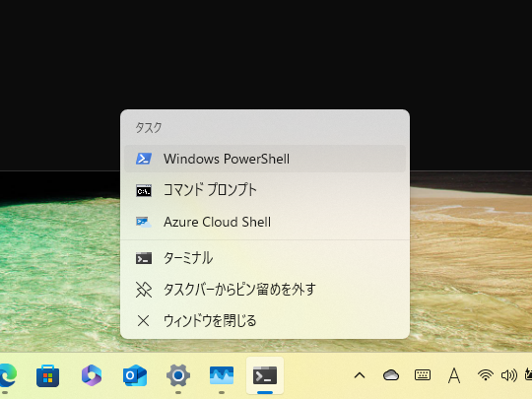Open Microsoft Edge from the taskbar
The height and width of the screenshot is (399, 532).
8,375
